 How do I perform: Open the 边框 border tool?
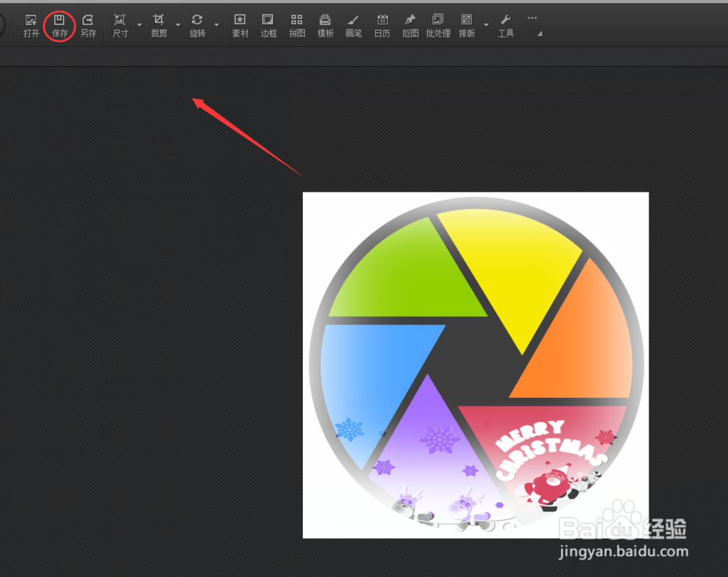pyautogui.click(x=269, y=26)
